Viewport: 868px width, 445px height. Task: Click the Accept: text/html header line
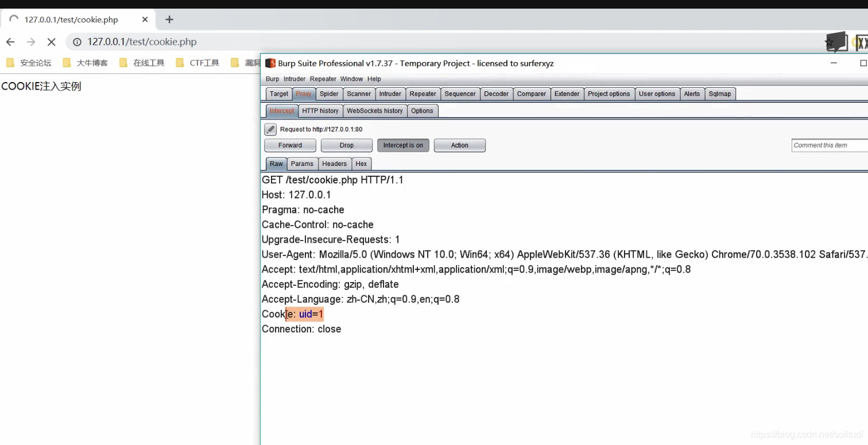(476, 269)
